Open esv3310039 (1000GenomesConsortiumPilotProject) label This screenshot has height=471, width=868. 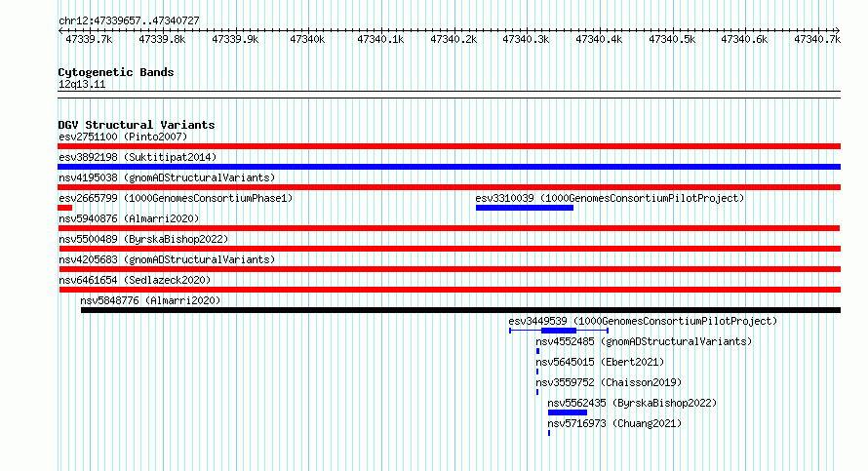click(610, 198)
